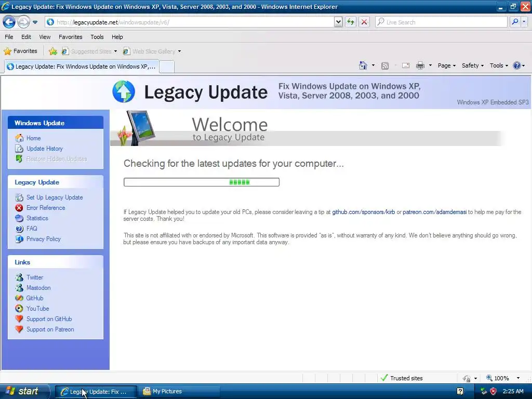Expand the zoom level dropdown arrow
The height and width of the screenshot is (399, 532).
518,378
